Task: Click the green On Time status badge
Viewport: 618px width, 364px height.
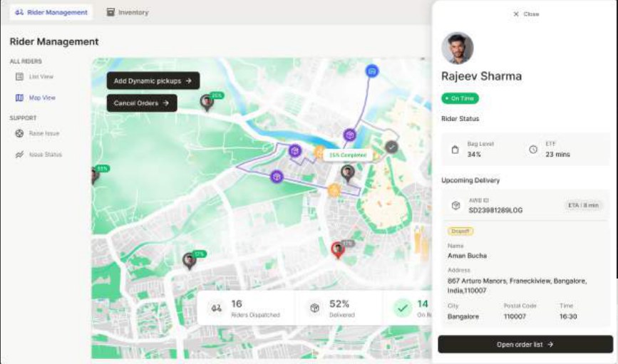Action: pos(460,98)
